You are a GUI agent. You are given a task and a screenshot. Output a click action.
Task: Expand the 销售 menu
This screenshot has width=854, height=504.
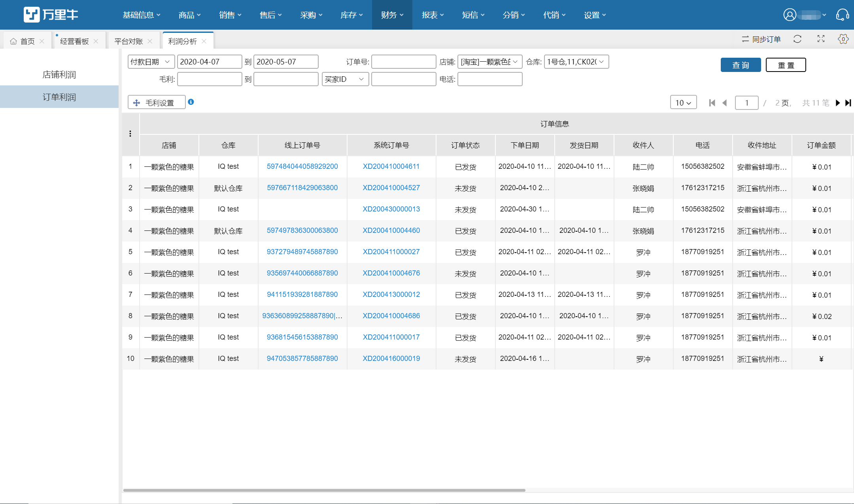tap(230, 15)
